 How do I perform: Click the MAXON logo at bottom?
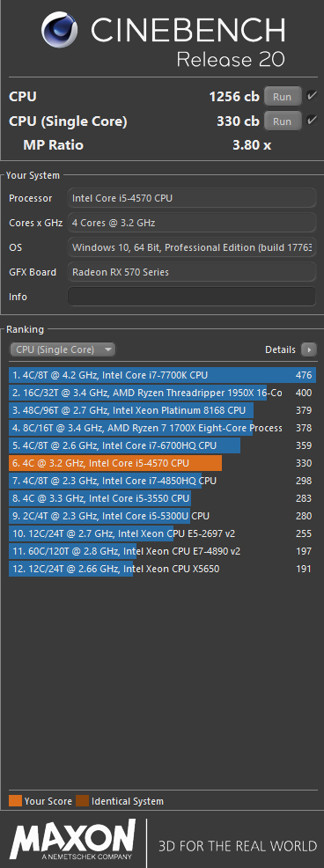point(72,841)
